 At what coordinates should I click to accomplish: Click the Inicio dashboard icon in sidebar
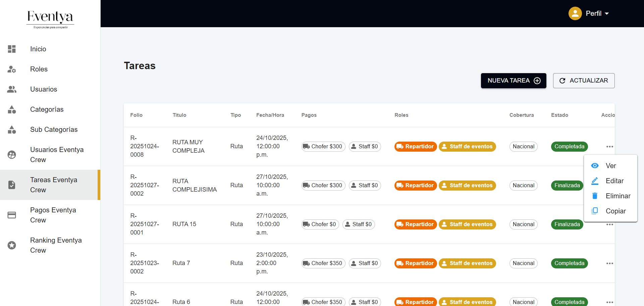point(12,49)
